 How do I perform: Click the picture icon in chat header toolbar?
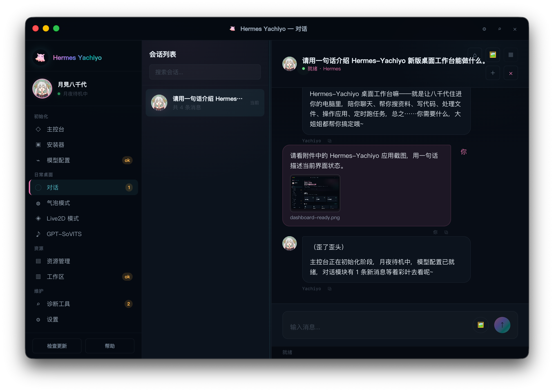coord(492,55)
